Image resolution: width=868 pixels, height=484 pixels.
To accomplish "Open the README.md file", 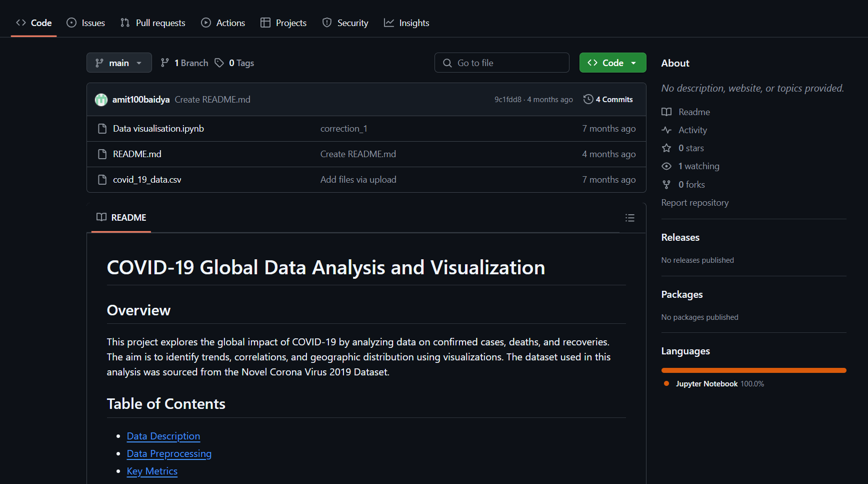I will click(137, 154).
